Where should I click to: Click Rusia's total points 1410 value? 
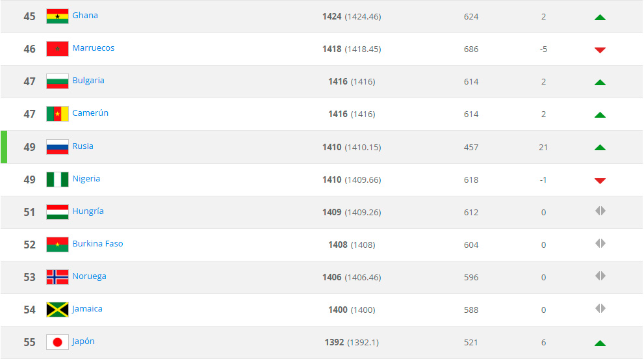[x=331, y=147]
